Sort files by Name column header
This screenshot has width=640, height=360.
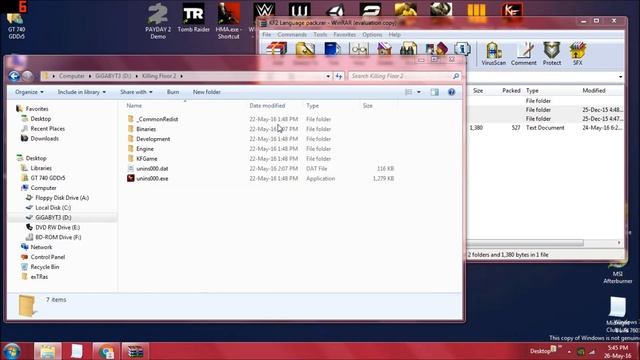tap(134, 106)
